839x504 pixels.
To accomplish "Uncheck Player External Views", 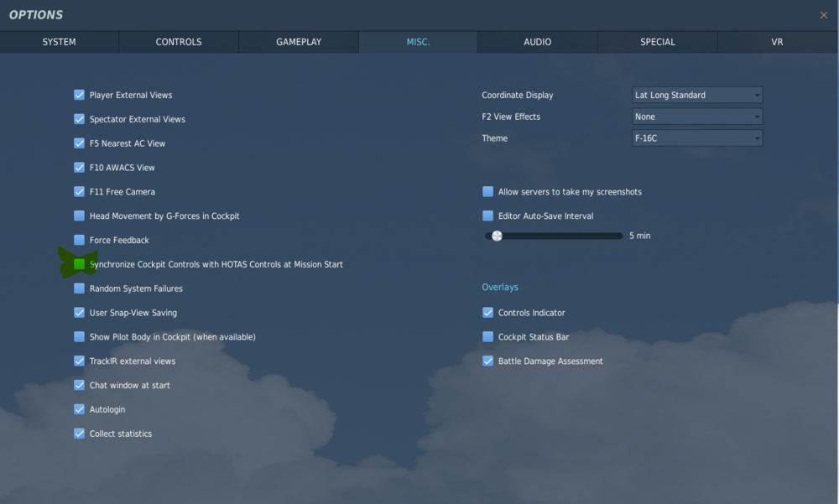I will click(x=79, y=95).
